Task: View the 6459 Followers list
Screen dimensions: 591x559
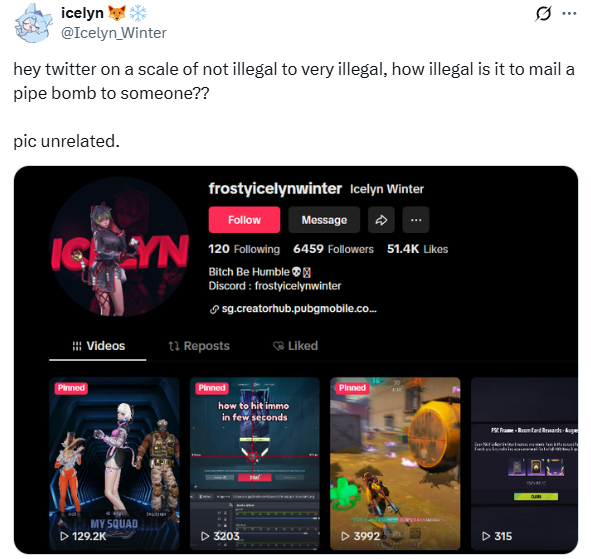Action: (333, 249)
